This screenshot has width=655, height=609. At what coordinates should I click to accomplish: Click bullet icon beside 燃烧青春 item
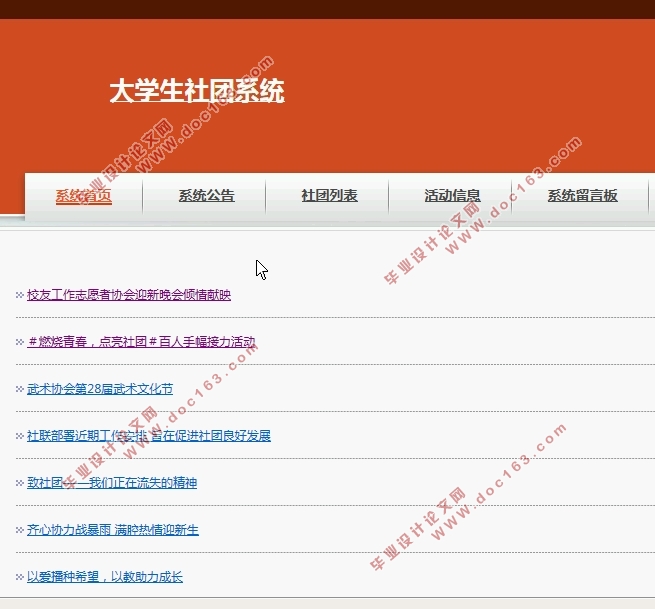click(x=19, y=342)
